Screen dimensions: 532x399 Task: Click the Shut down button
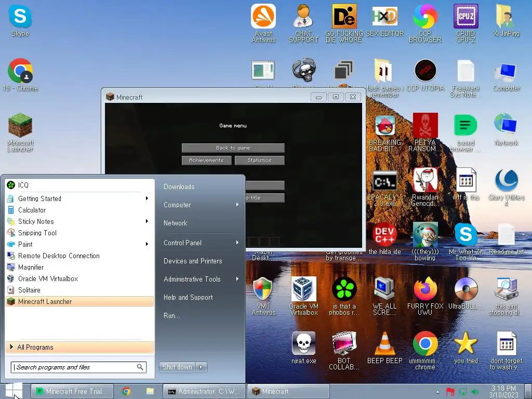click(177, 367)
